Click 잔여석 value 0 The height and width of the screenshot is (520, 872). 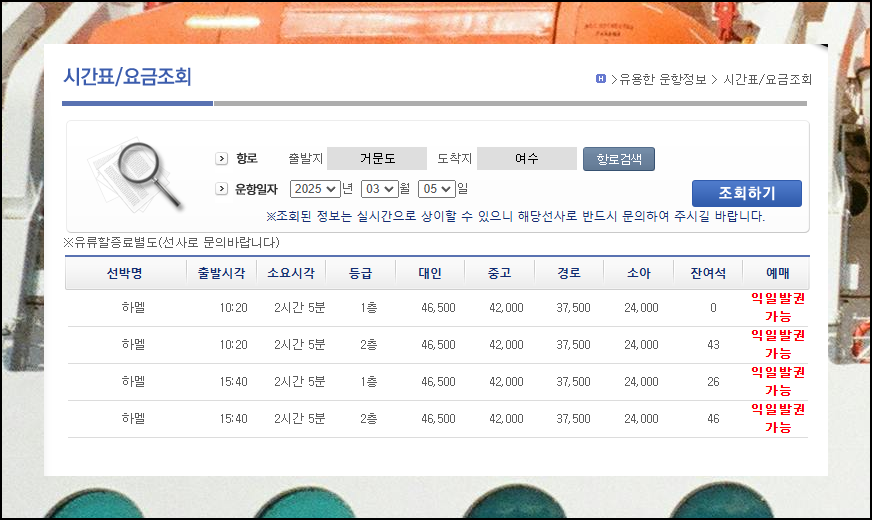[x=713, y=308]
